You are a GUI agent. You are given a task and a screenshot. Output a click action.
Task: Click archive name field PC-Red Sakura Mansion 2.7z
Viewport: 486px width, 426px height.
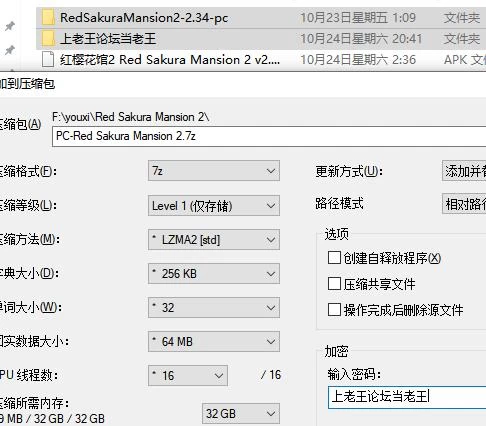[269, 136]
